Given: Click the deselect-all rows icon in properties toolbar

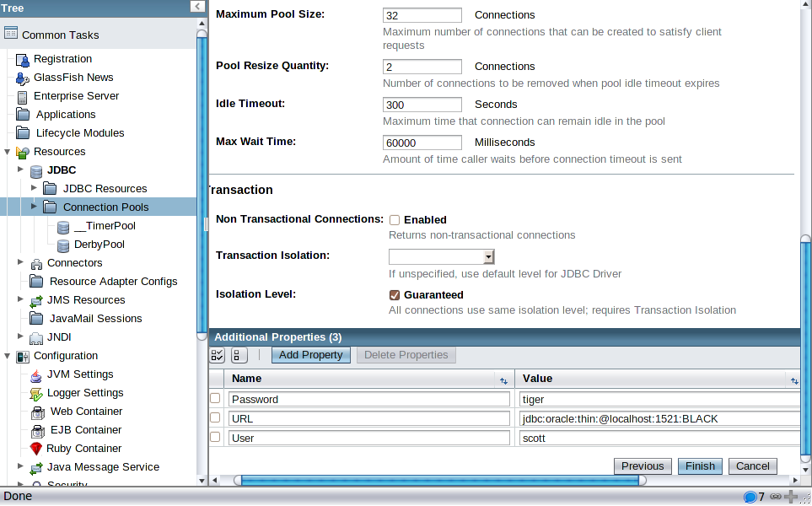Looking at the screenshot, I should [239, 355].
